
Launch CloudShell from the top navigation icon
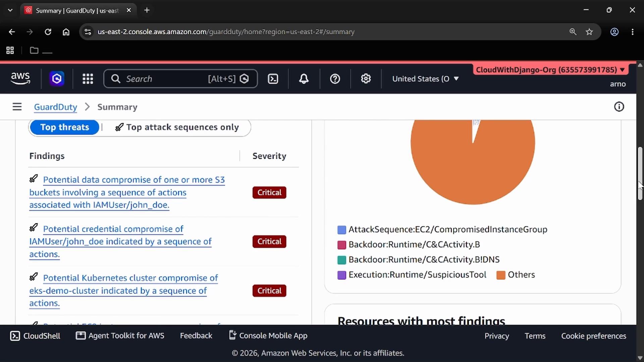tap(273, 79)
